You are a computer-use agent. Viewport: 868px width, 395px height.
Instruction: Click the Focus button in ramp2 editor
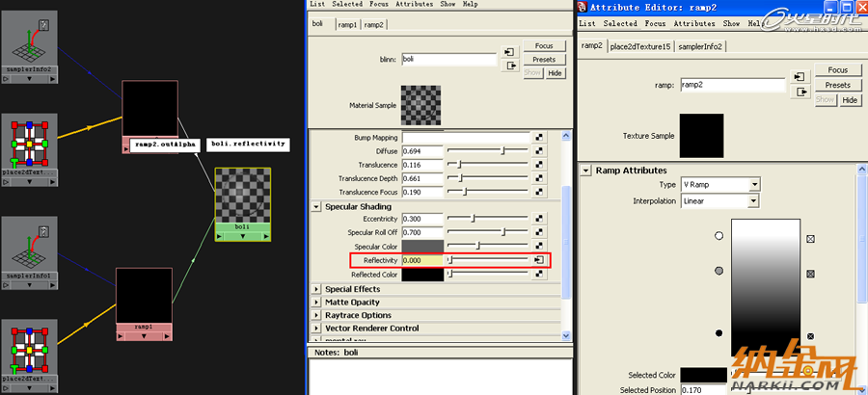pyautogui.click(x=837, y=70)
